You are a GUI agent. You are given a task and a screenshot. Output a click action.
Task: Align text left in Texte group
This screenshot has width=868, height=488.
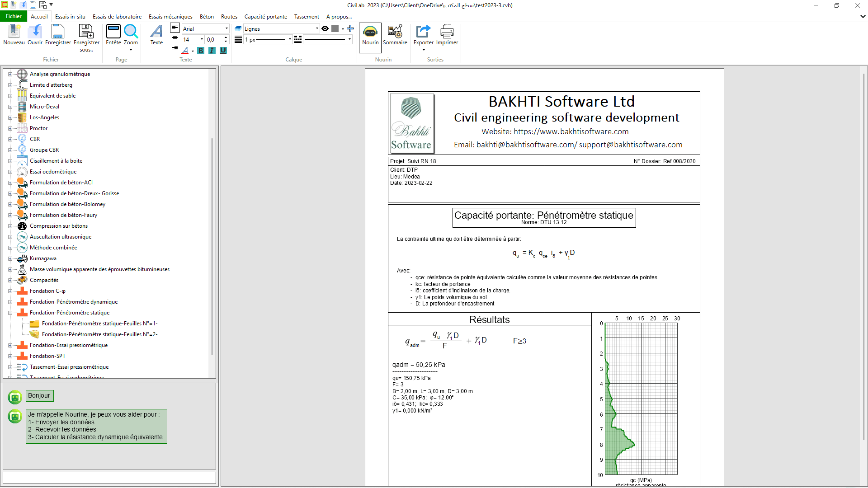(x=175, y=28)
